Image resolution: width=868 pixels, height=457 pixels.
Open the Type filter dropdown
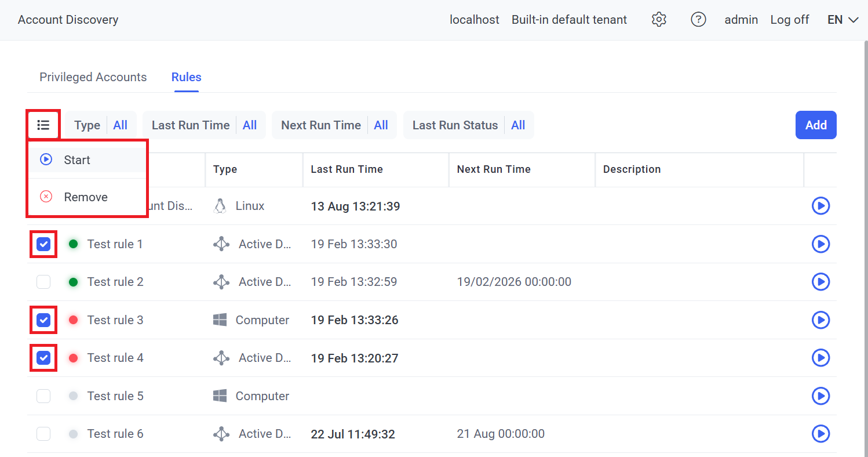coord(101,125)
